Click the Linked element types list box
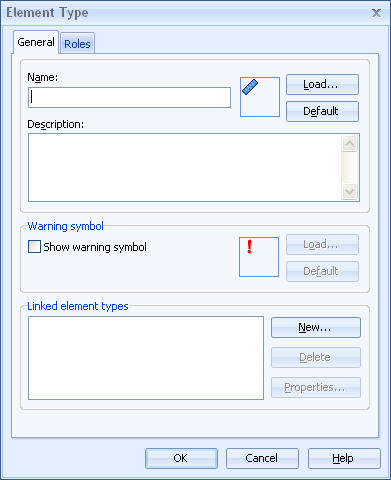This screenshot has width=391, height=480. click(146, 358)
